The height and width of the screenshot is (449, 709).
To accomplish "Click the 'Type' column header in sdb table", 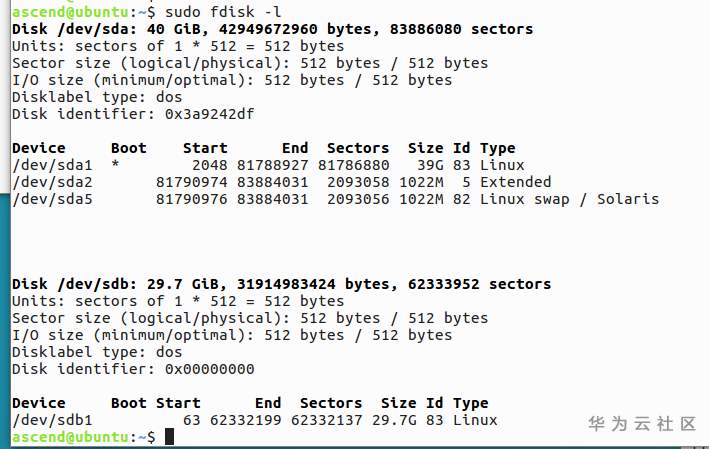I will pyautogui.click(x=470, y=403).
